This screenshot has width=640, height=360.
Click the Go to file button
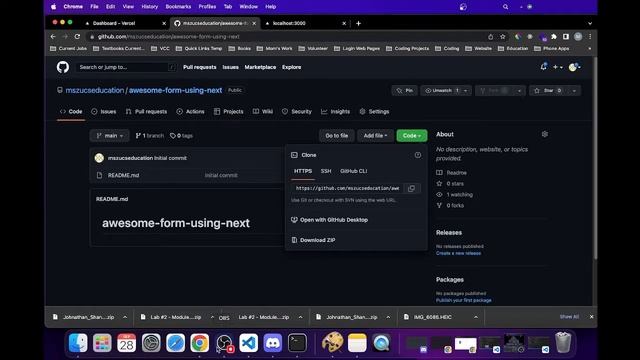click(337, 136)
